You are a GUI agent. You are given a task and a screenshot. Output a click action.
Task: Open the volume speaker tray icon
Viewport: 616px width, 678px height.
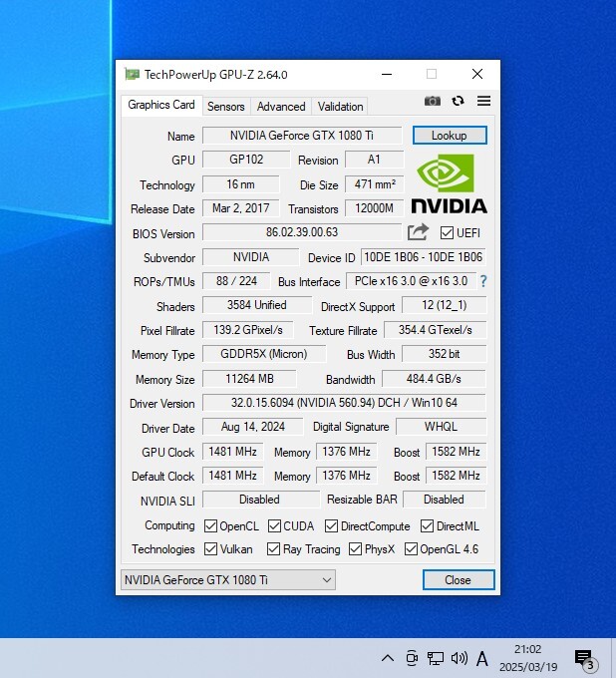coord(460,658)
